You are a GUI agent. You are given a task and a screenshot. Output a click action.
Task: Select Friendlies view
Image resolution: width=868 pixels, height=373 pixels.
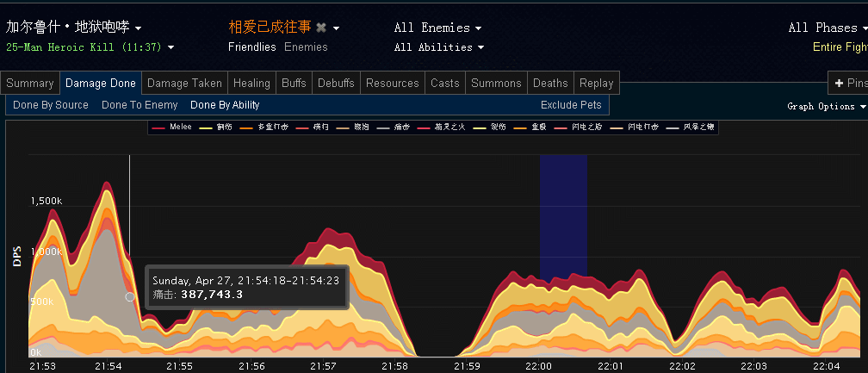tap(251, 47)
